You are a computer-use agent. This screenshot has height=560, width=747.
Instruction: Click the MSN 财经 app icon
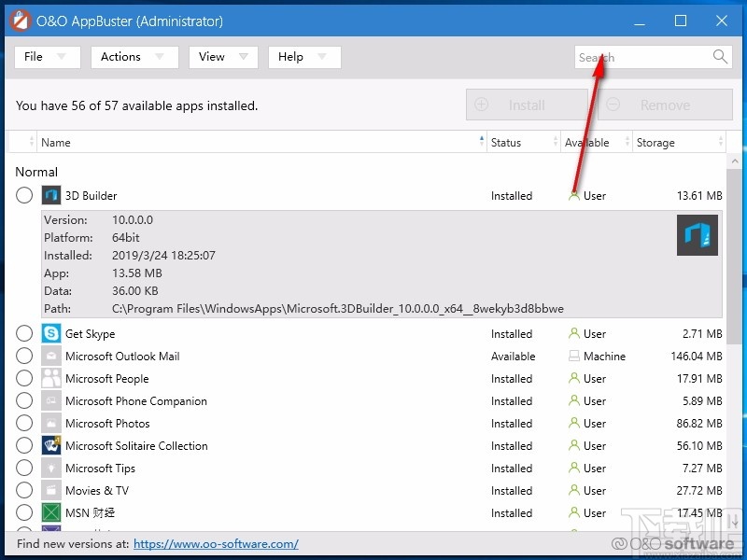pyautogui.click(x=49, y=512)
